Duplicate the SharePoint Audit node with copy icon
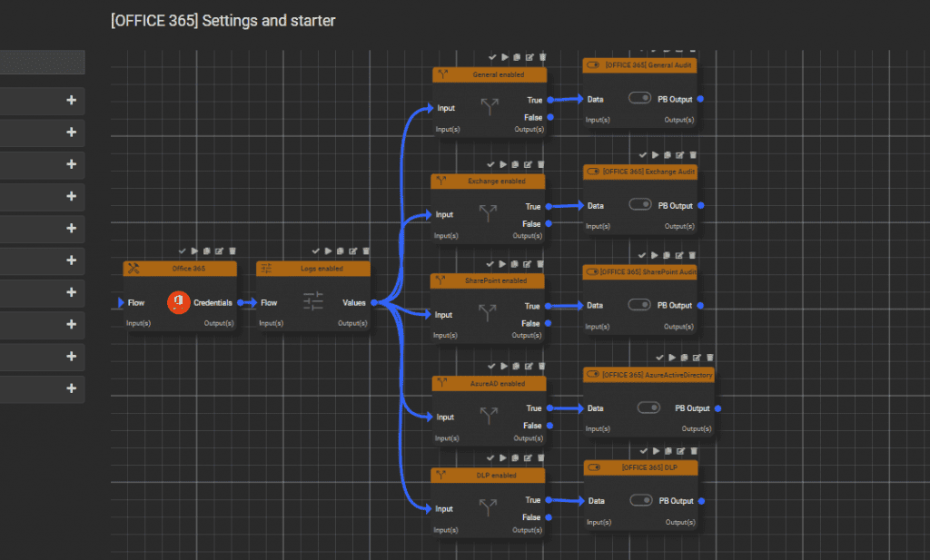The height and width of the screenshot is (560, 930). pyautogui.click(x=667, y=255)
